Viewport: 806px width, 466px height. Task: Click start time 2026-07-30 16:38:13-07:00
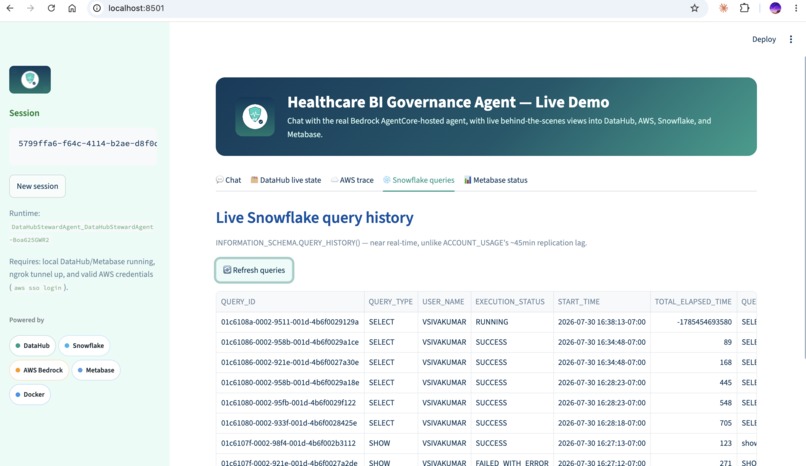[601, 322]
